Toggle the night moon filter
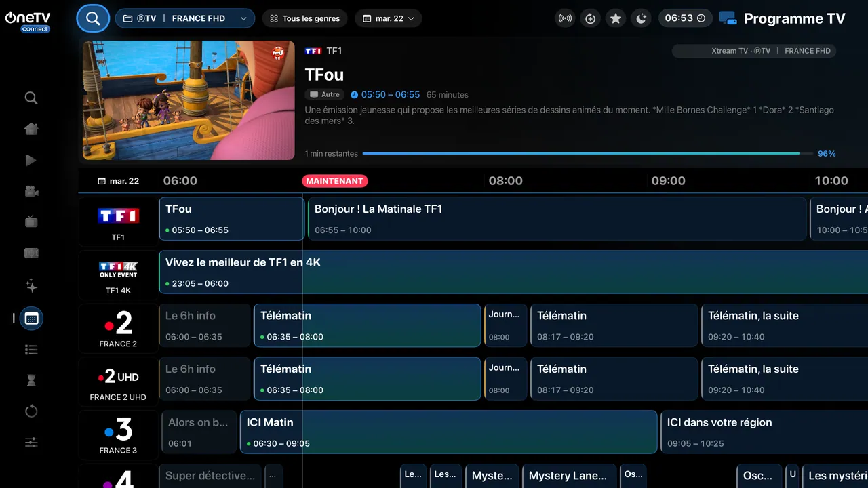Image resolution: width=868 pixels, height=488 pixels. pos(641,18)
